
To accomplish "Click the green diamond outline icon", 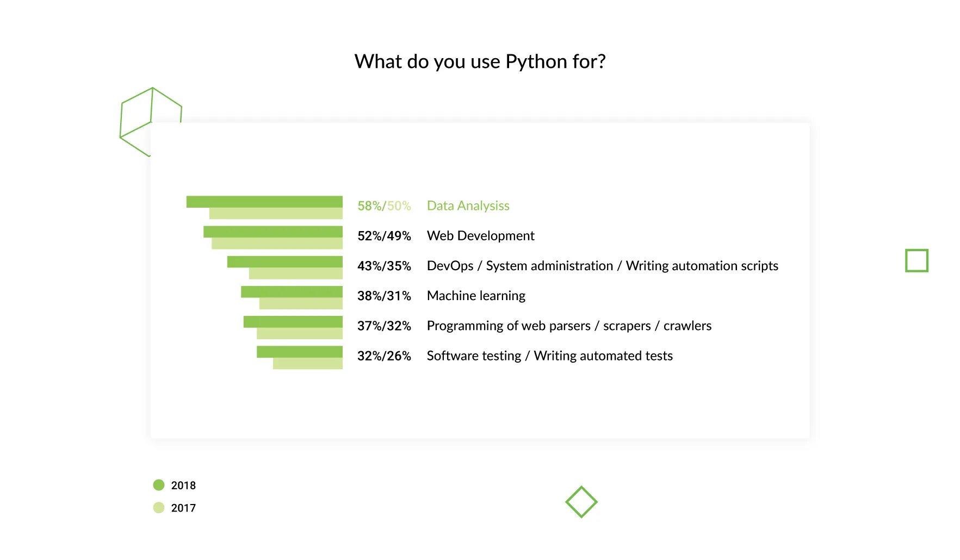I will (x=581, y=501).
